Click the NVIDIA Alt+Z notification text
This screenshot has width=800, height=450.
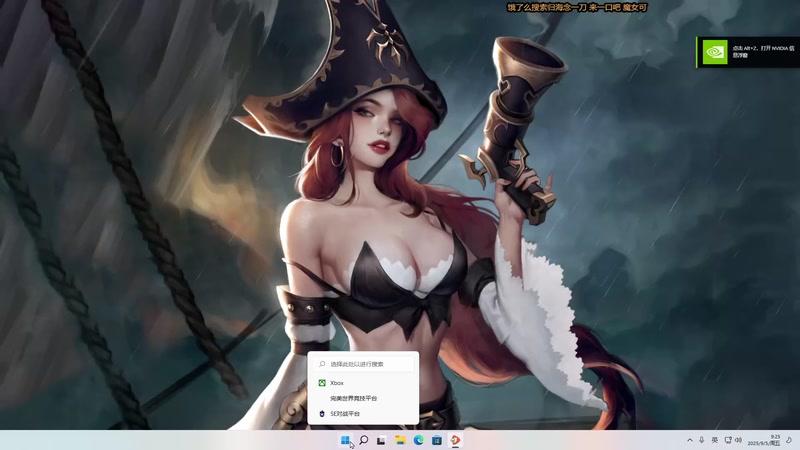point(763,52)
